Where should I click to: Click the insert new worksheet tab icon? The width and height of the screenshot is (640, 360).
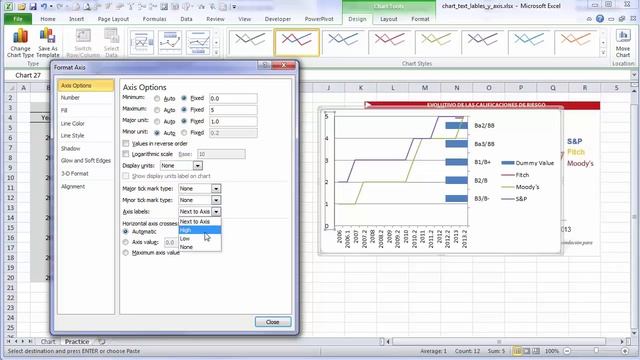(x=102, y=342)
